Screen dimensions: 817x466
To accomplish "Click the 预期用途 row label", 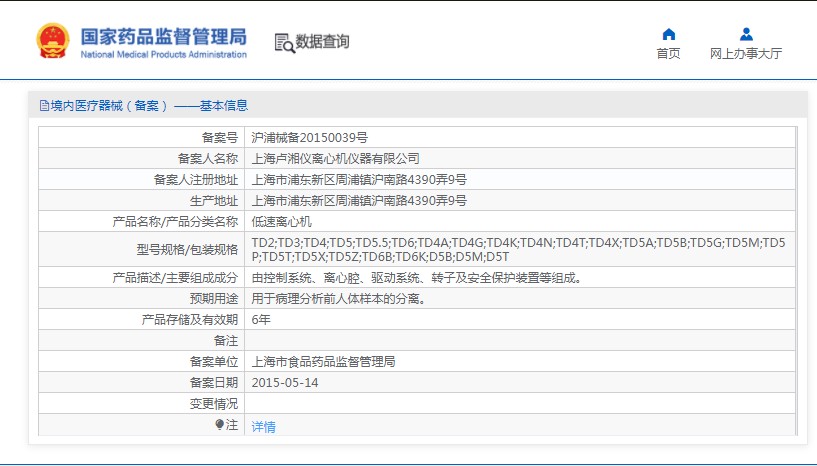I will 214,299.
